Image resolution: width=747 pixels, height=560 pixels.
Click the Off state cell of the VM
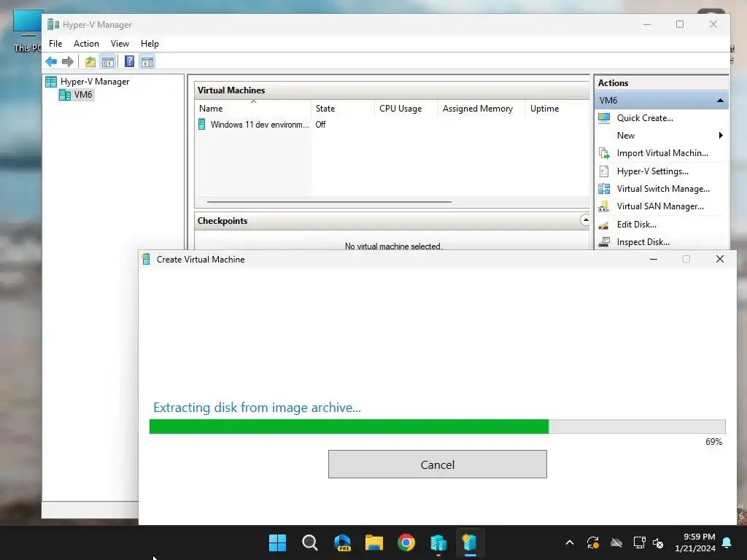(x=321, y=124)
